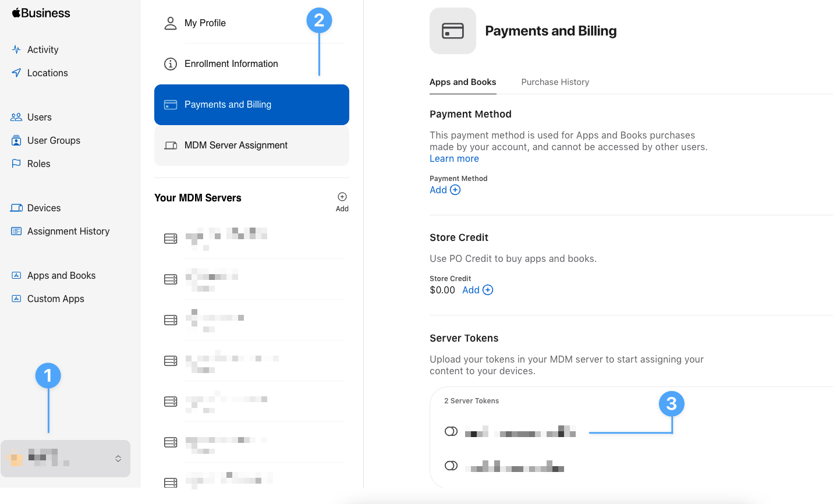The image size is (833, 504).
Task: Select Enrollment Information menu item
Action: pos(251,64)
